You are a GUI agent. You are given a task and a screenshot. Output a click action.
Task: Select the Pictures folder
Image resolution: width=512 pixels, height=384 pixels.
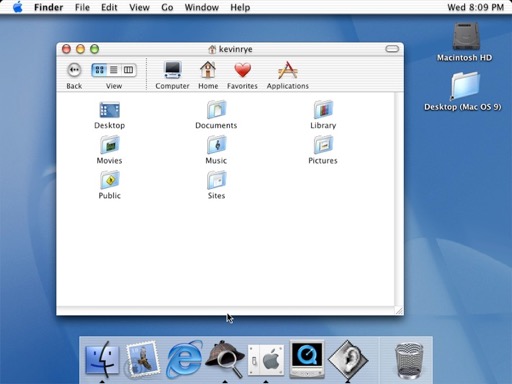click(x=323, y=145)
